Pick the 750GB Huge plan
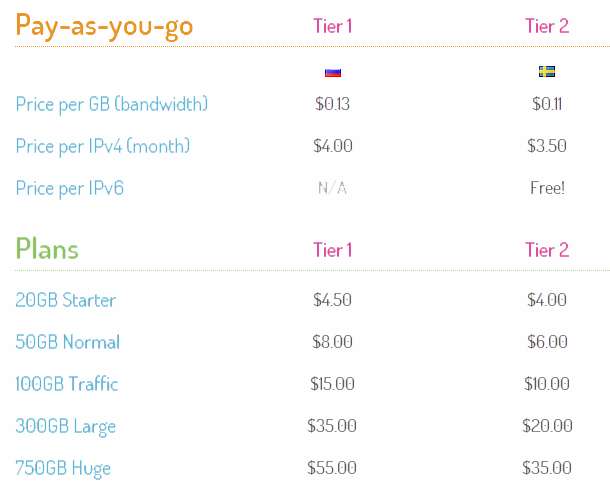The image size is (610, 491). 63,468
